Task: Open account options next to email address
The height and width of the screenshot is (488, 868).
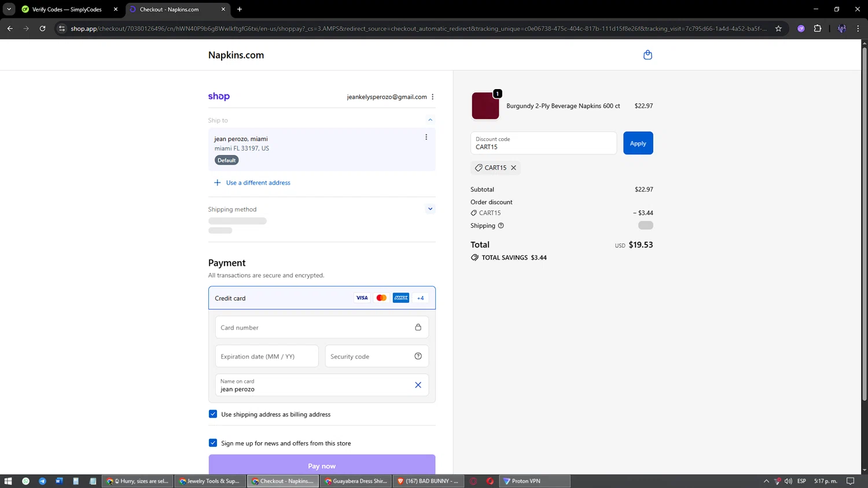Action: coord(433,97)
